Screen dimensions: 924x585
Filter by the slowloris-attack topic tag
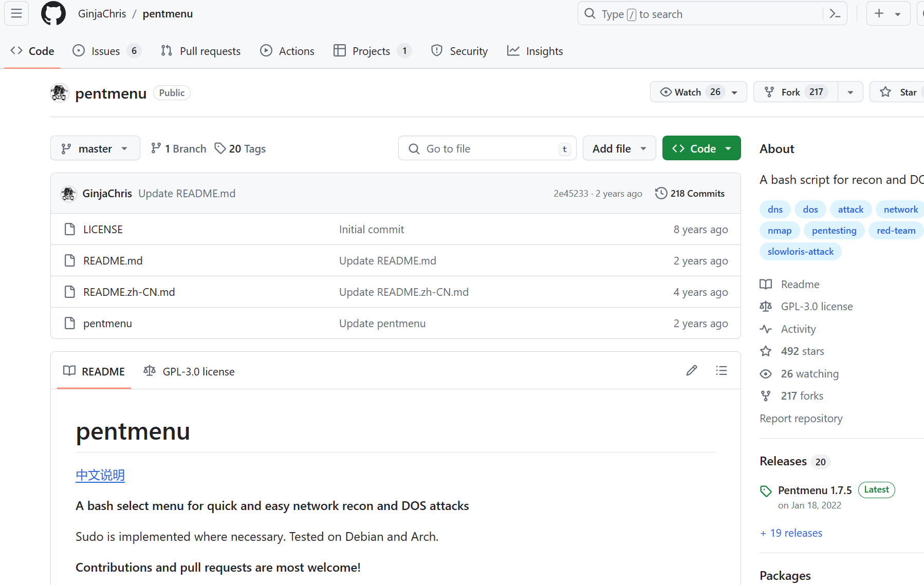tap(801, 252)
